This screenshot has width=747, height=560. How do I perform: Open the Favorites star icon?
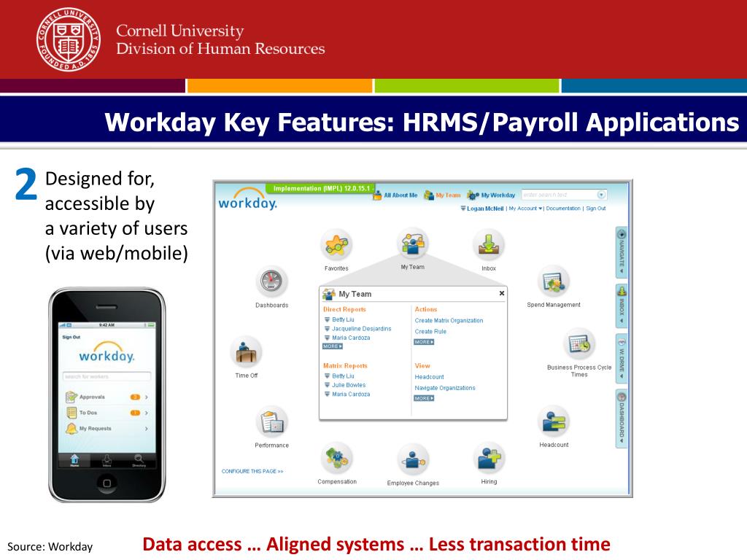pyautogui.click(x=336, y=245)
